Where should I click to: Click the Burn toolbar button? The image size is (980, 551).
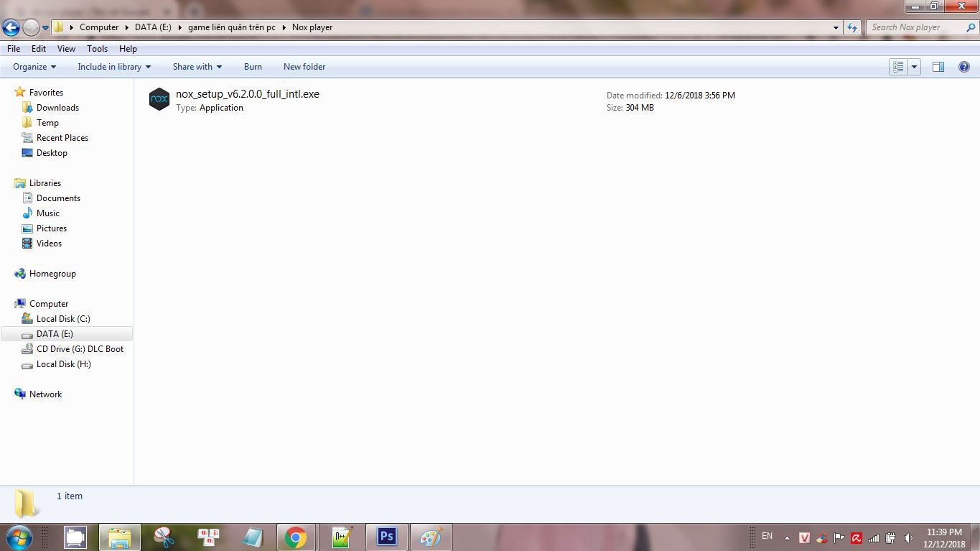pyautogui.click(x=253, y=67)
